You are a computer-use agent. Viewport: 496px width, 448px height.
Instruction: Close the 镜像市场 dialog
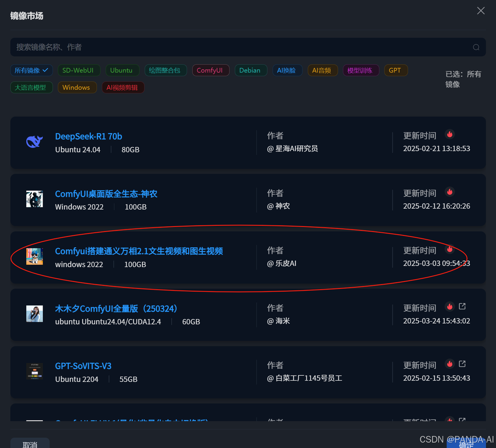coord(481,11)
